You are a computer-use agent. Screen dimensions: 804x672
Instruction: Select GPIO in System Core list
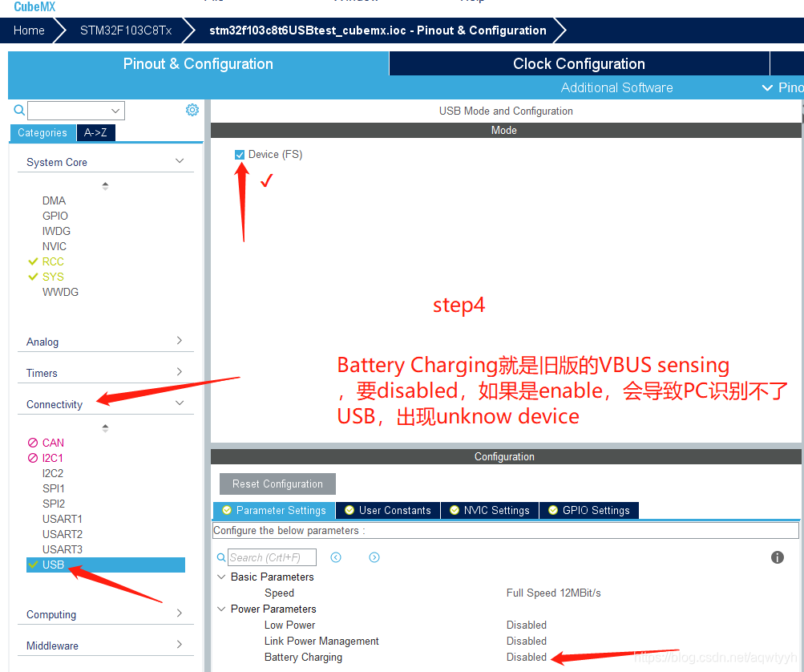[x=55, y=216]
